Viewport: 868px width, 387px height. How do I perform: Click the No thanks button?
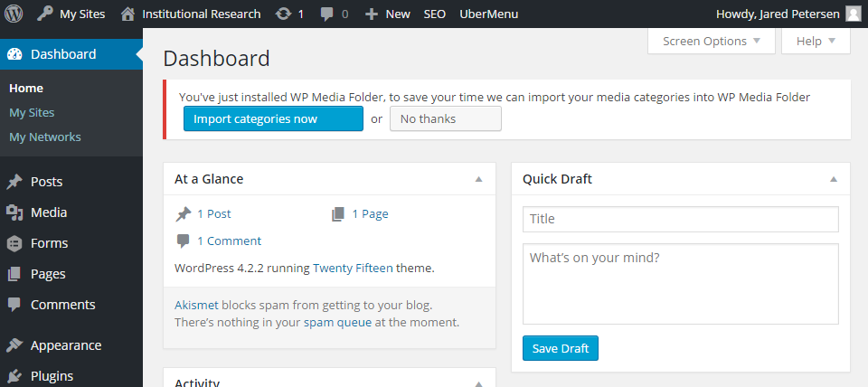(x=446, y=118)
